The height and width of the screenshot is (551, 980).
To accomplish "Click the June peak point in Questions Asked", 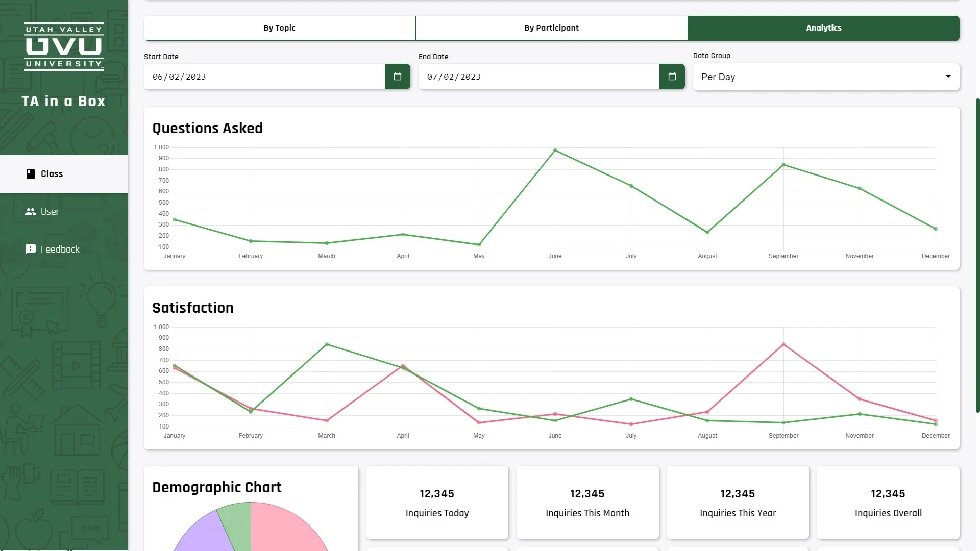I will (x=555, y=151).
